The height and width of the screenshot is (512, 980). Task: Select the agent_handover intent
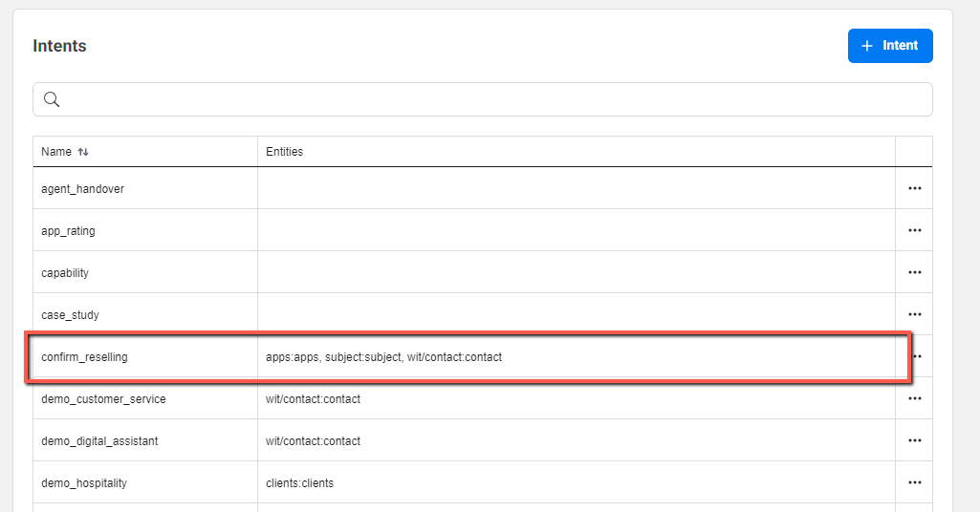(x=82, y=188)
